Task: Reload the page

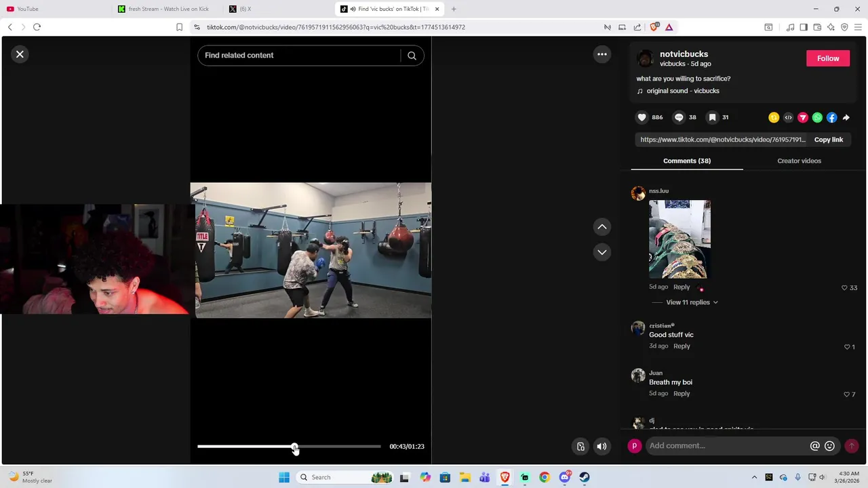Action: (37, 27)
